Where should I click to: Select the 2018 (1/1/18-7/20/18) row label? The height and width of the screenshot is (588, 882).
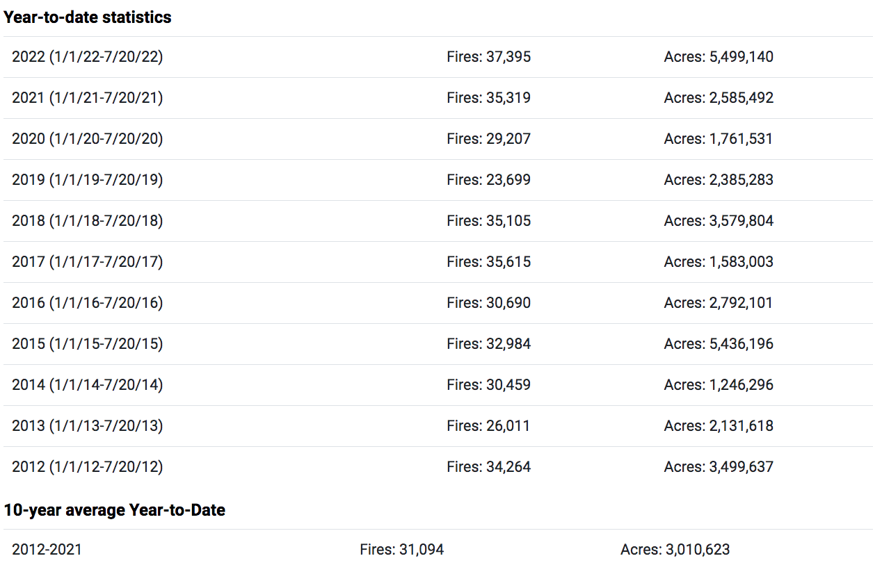point(88,221)
